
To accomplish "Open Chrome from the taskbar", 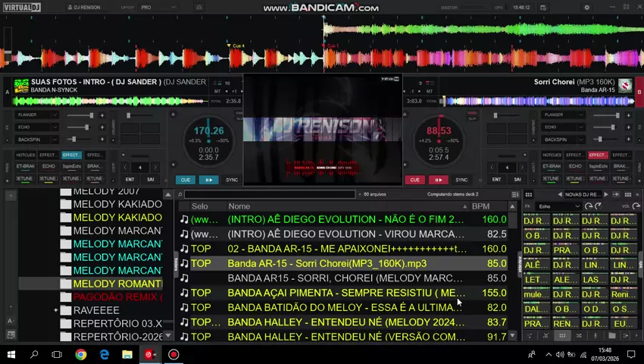I will pos(80,354).
